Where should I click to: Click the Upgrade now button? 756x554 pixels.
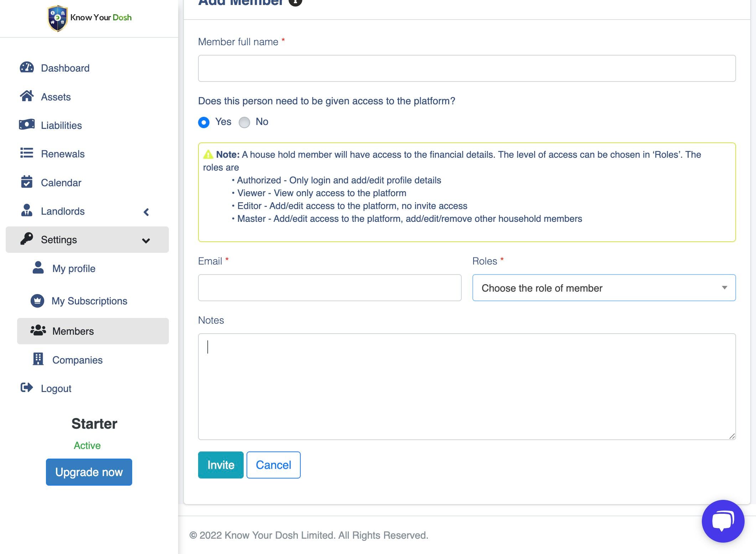pyautogui.click(x=89, y=472)
